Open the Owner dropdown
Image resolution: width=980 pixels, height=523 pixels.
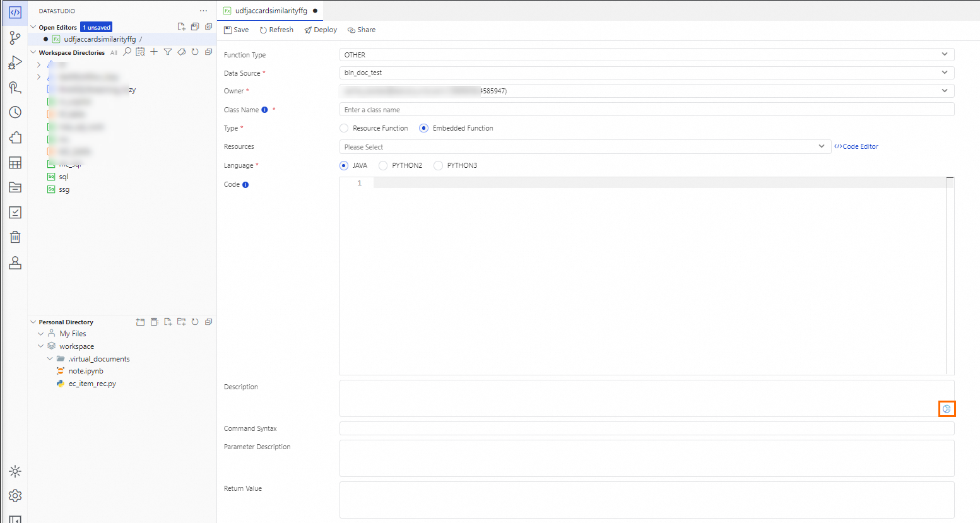point(647,91)
